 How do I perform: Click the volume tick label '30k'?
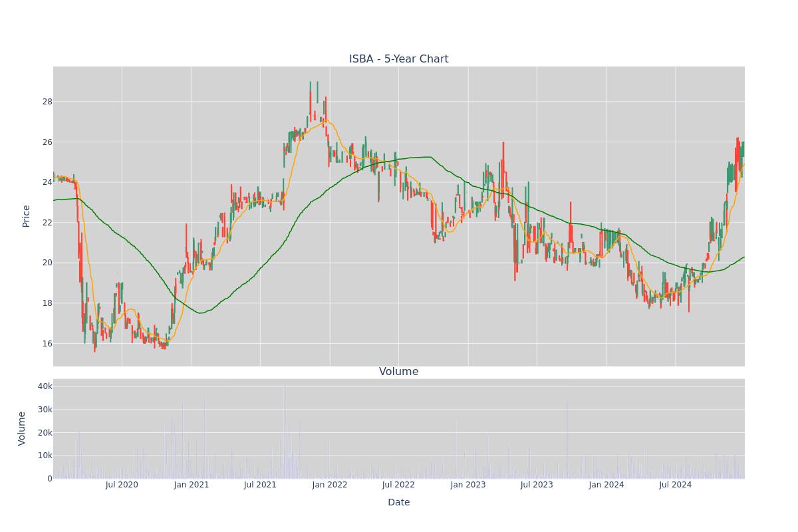(x=45, y=410)
